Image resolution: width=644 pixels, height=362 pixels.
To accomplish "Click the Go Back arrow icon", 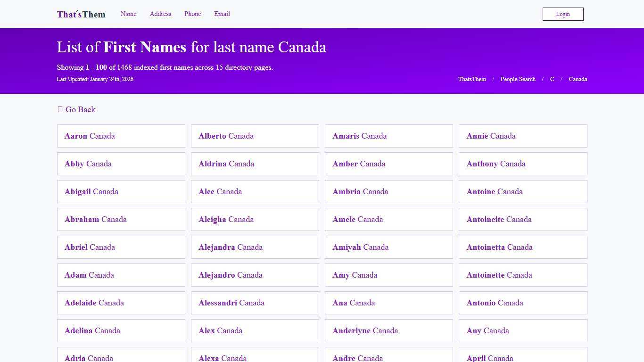I will 60,109.
